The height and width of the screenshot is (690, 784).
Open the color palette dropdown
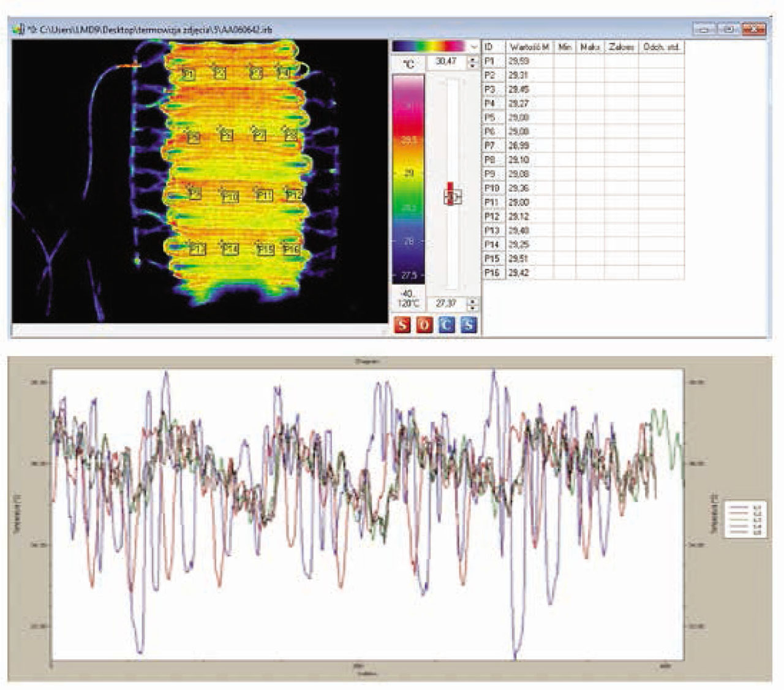(x=474, y=47)
